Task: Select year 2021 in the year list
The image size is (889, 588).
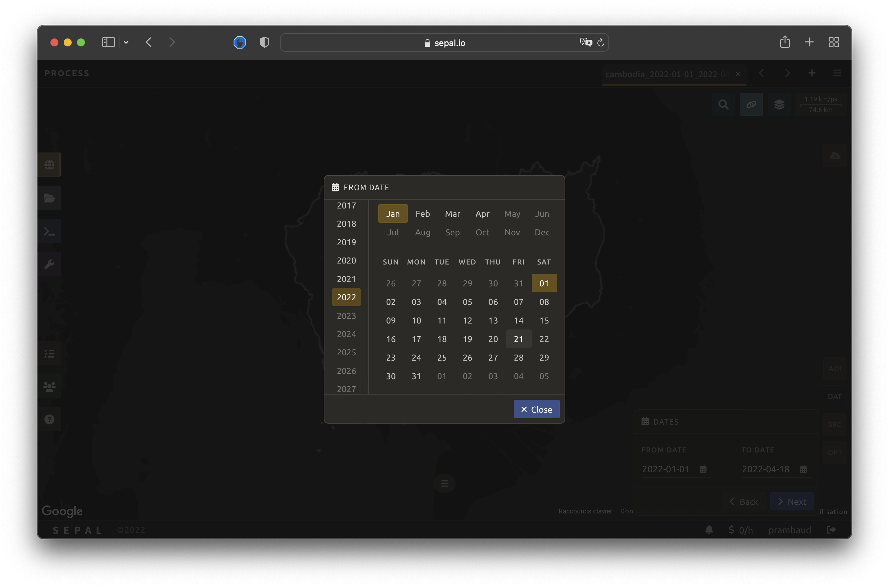Action: tap(346, 279)
